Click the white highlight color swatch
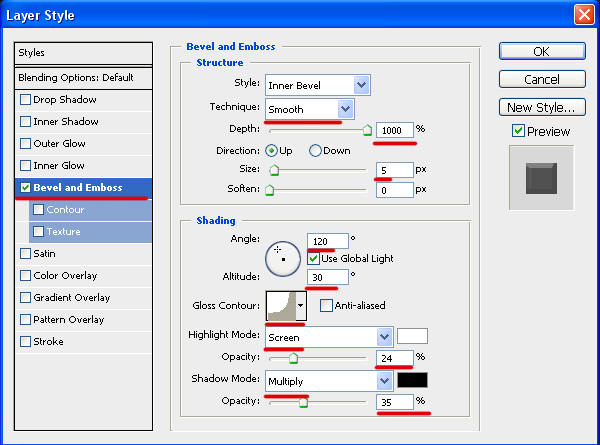The height and width of the screenshot is (445, 600). (x=412, y=337)
